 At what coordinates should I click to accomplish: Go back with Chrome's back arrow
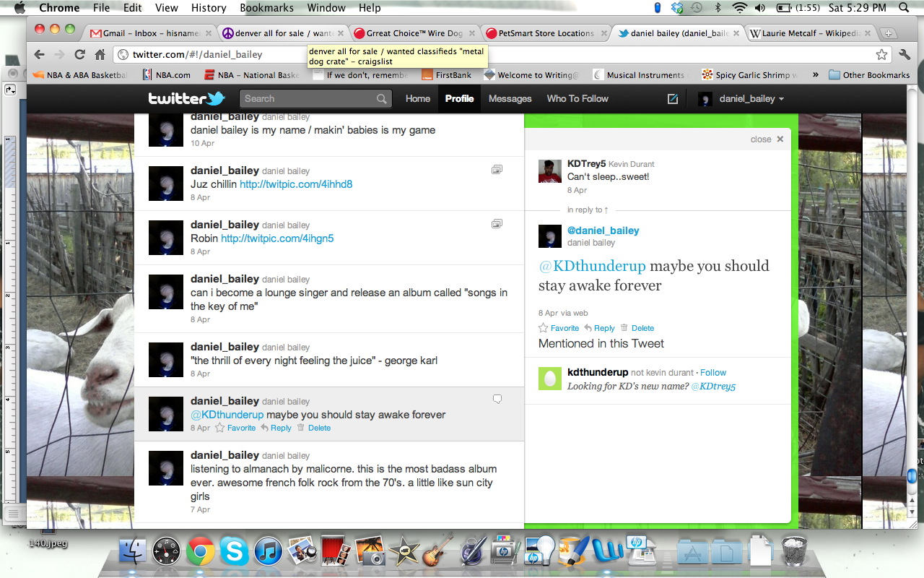click(x=39, y=54)
